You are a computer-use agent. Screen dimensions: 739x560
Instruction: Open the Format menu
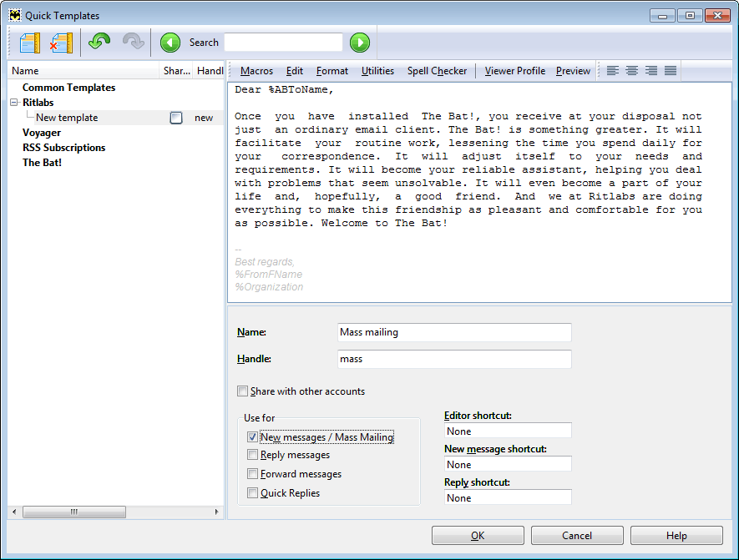pyautogui.click(x=332, y=71)
